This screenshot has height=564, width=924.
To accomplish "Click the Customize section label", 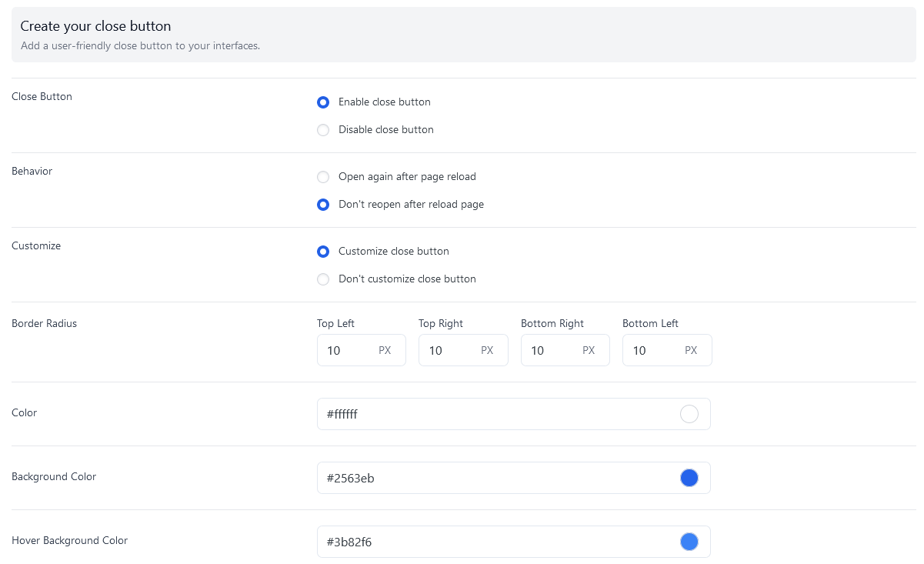I will tap(36, 246).
